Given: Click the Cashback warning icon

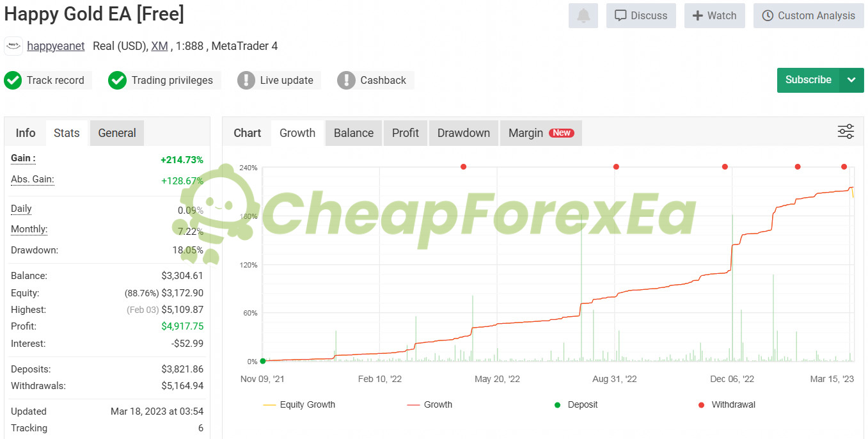Looking at the screenshot, I should click(x=346, y=81).
